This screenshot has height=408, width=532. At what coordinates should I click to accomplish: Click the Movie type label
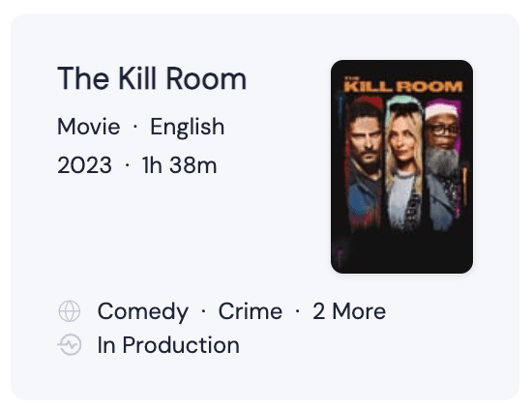(89, 127)
